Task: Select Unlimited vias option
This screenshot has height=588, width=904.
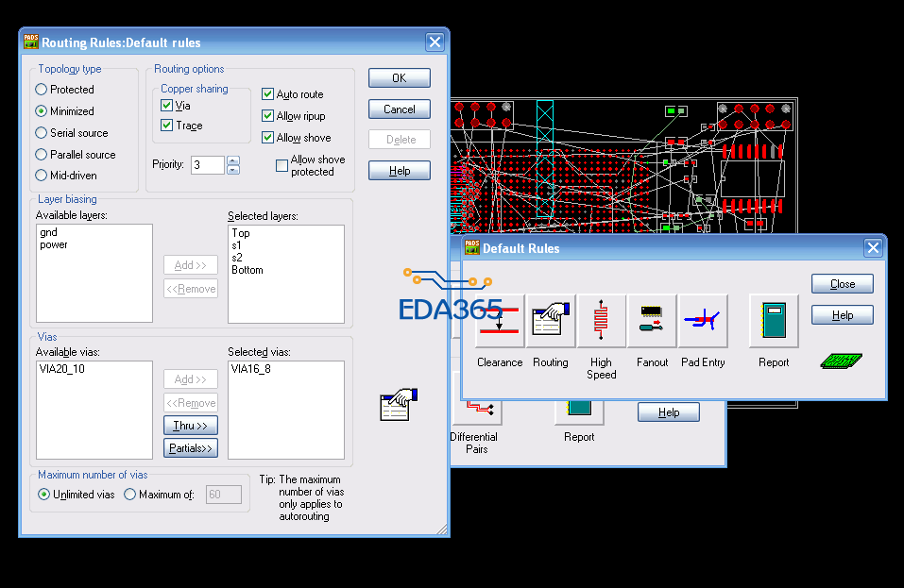Action: click(x=43, y=495)
